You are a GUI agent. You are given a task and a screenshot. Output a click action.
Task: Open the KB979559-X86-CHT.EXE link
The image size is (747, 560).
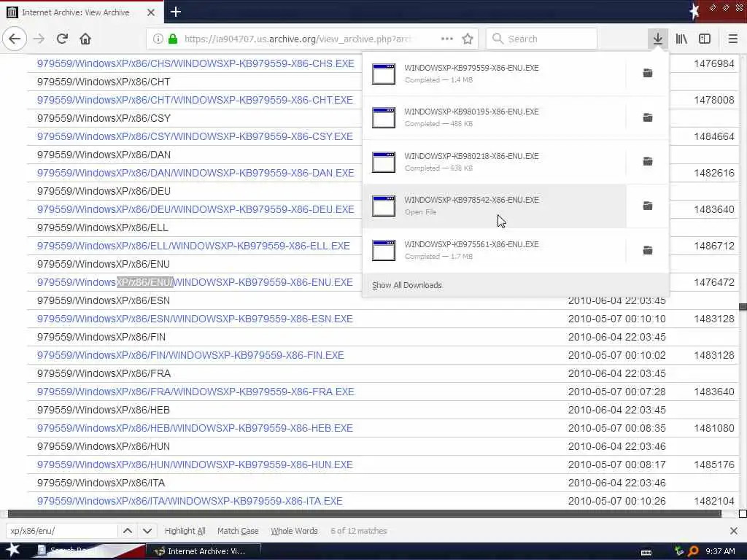[195, 100]
